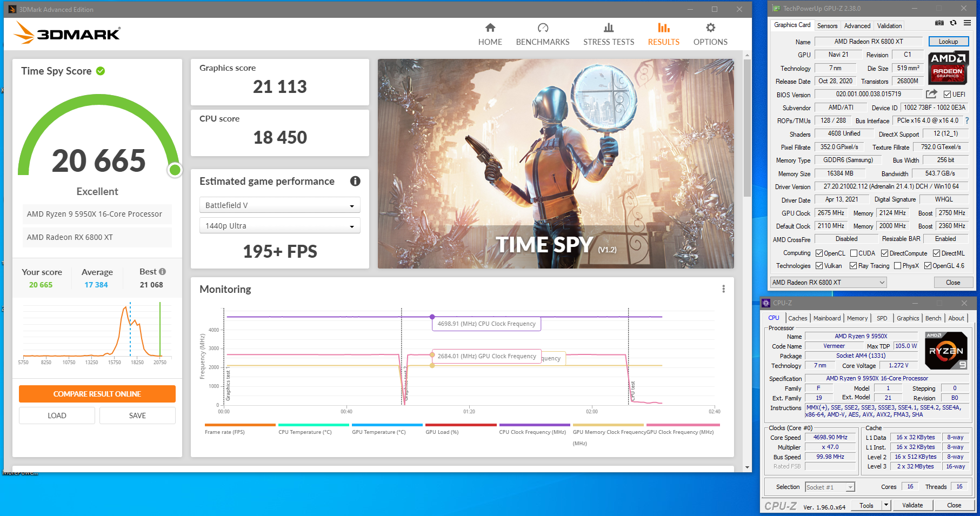
Task: Switch to Sensors tab in GPU-Z
Action: click(x=827, y=26)
